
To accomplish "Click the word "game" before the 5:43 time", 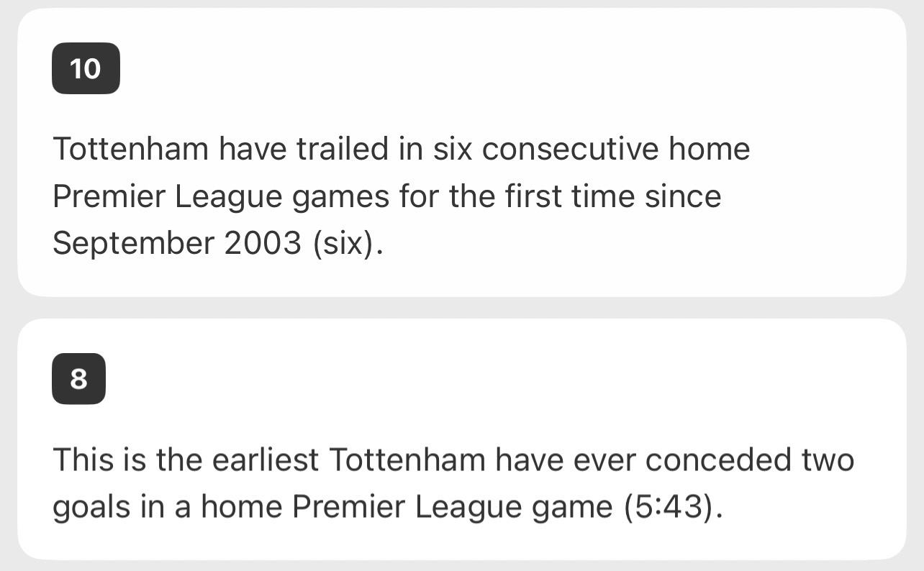I will click(x=571, y=508).
